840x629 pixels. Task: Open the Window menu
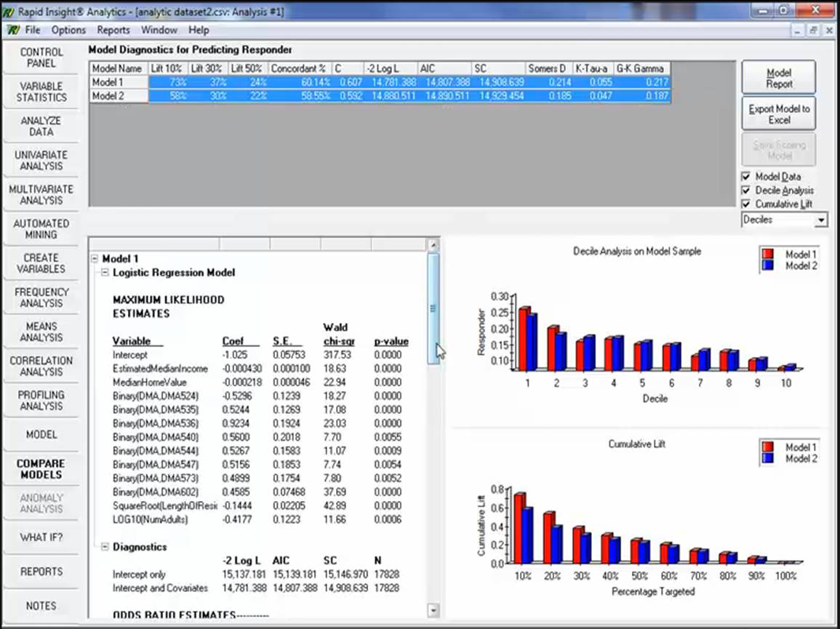[159, 30]
